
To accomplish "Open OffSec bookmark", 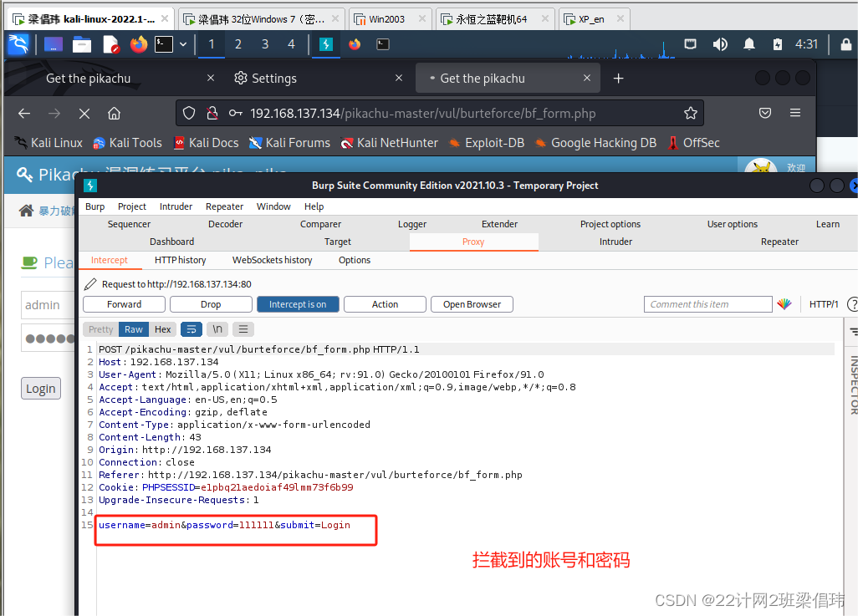I will (x=694, y=143).
